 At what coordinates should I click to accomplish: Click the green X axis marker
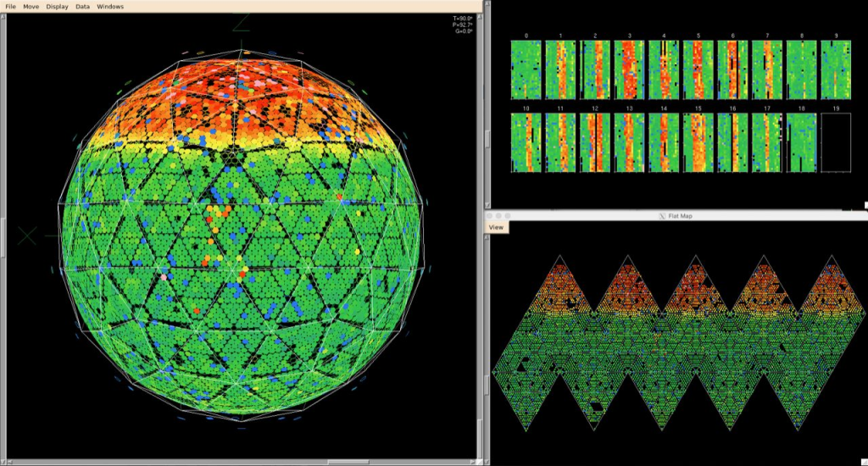[27, 236]
